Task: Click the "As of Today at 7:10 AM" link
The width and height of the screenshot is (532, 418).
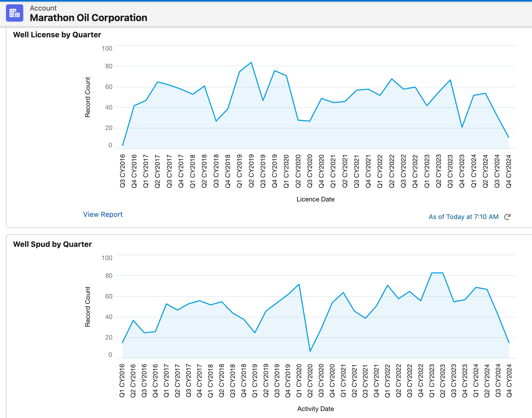Action: (463, 217)
